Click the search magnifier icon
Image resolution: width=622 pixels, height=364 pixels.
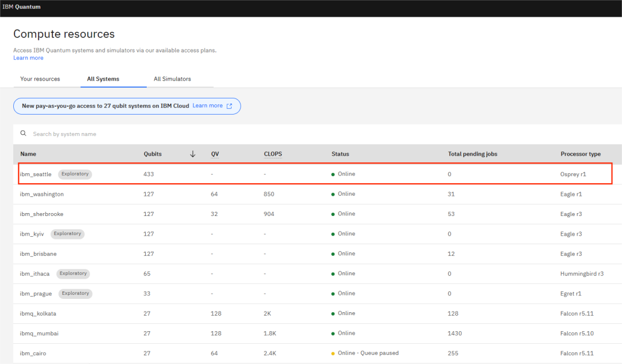24,134
